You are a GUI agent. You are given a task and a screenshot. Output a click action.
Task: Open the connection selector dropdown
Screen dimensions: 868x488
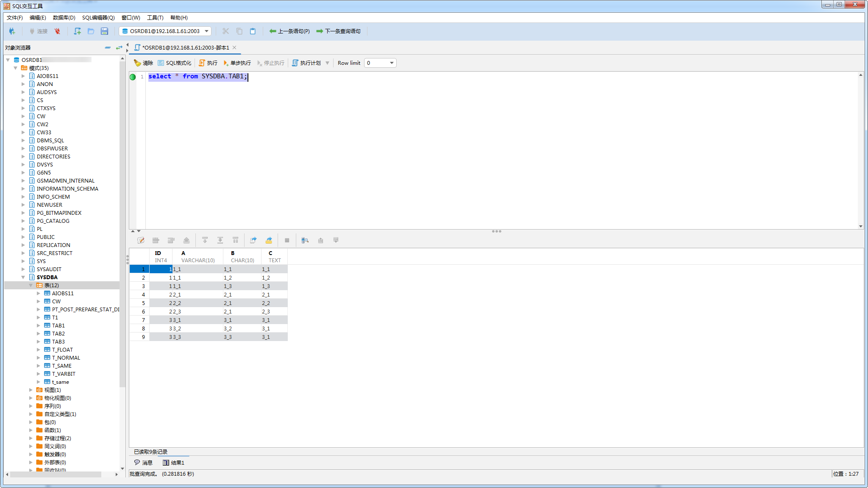pyautogui.click(x=206, y=31)
